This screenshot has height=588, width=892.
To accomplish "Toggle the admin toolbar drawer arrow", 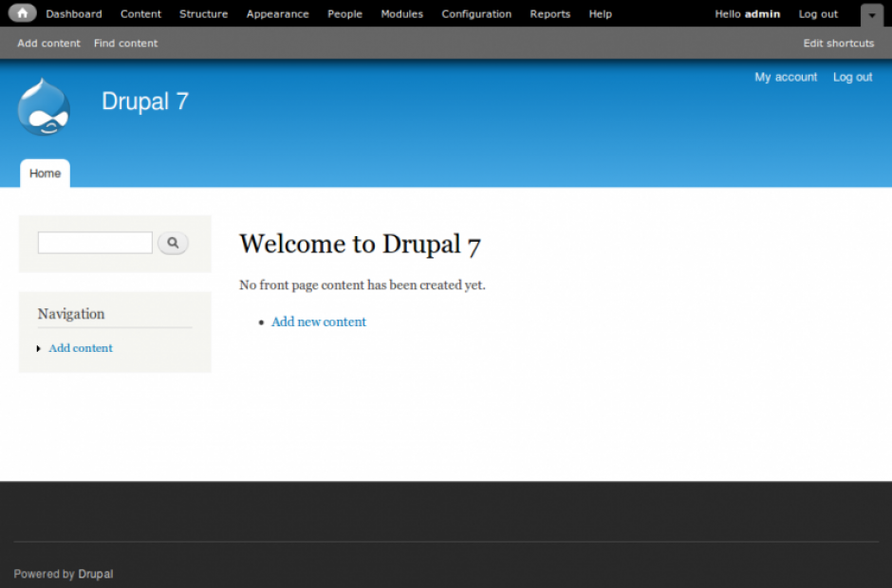I will pyautogui.click(x=871, y=14).
